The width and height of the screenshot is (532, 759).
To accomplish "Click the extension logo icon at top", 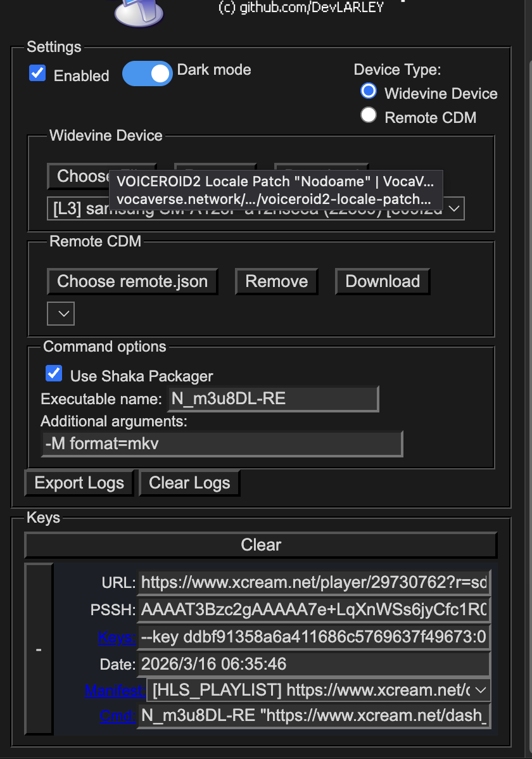I will tap(139, 13).
